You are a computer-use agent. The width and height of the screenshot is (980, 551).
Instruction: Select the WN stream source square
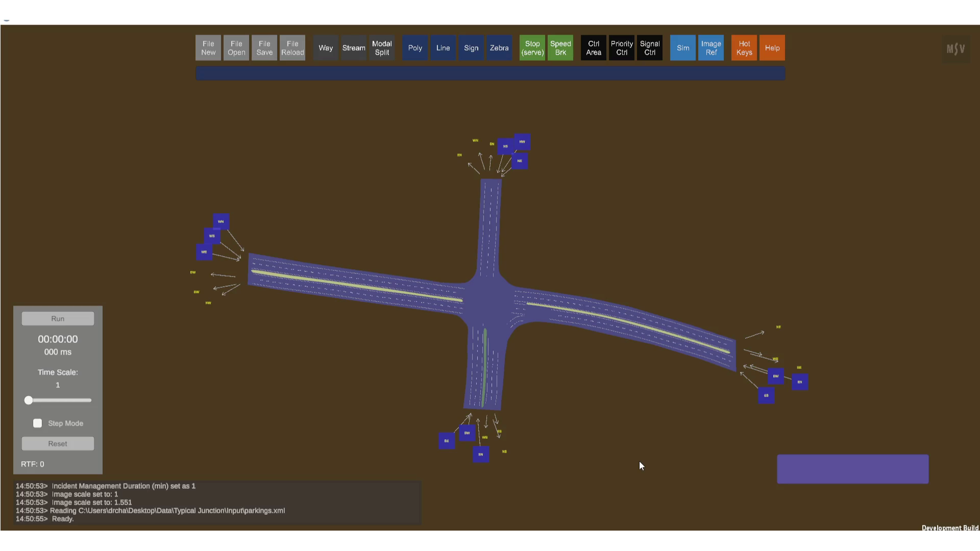click(x=221, y=221)
